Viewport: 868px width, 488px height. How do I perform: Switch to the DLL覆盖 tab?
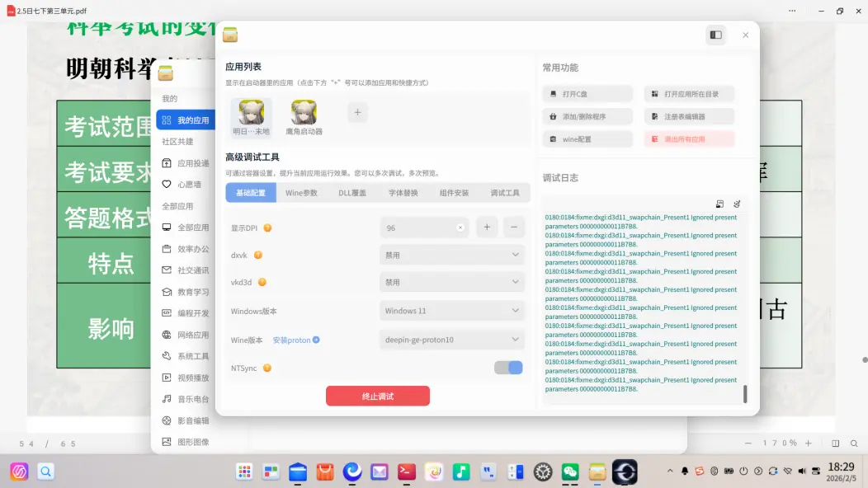(x=352, y=193)
